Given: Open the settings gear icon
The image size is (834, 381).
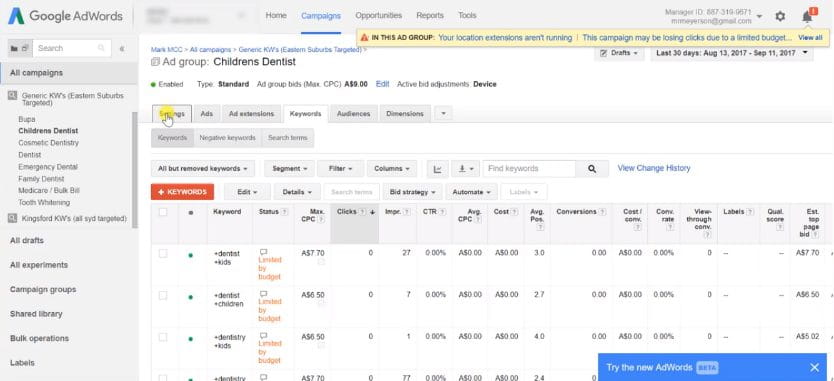Looking at the screenshot, I should tap(780, 16).
